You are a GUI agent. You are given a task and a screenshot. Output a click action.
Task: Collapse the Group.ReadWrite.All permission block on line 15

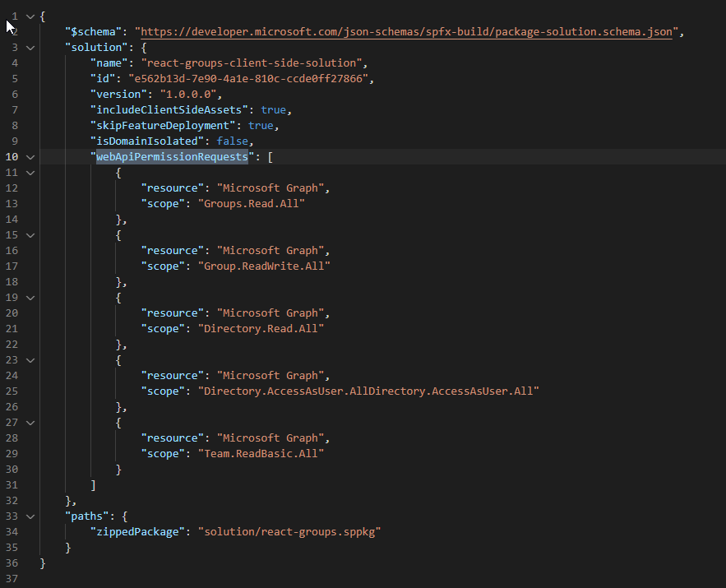[30, 234]
